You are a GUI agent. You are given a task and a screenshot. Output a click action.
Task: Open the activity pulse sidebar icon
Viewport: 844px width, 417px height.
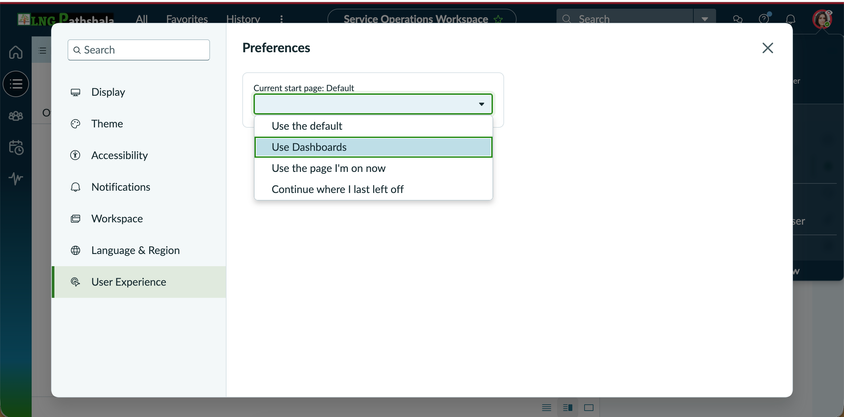16,179
